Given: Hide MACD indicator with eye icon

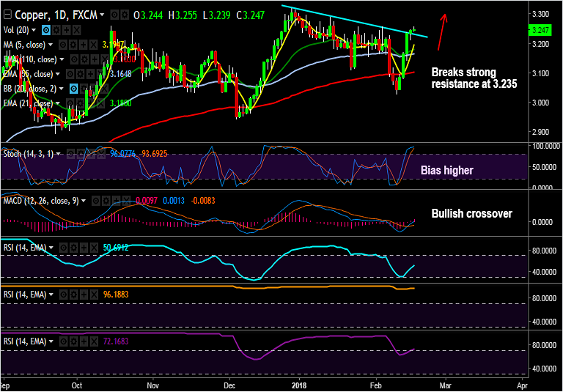Looking at the screenshot, I should (96, 201).
